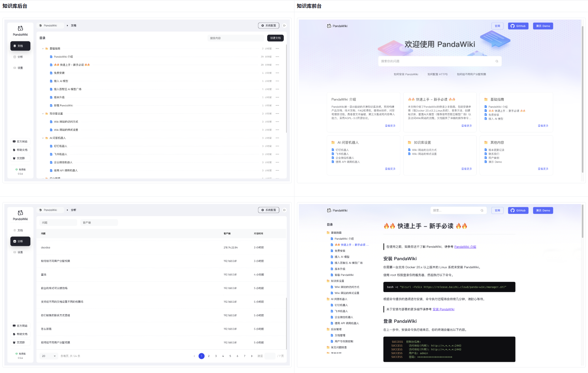Click document icon beside 企业微信机器人 in admin list
Screen dimensions: 588x373
coord(51,162)
